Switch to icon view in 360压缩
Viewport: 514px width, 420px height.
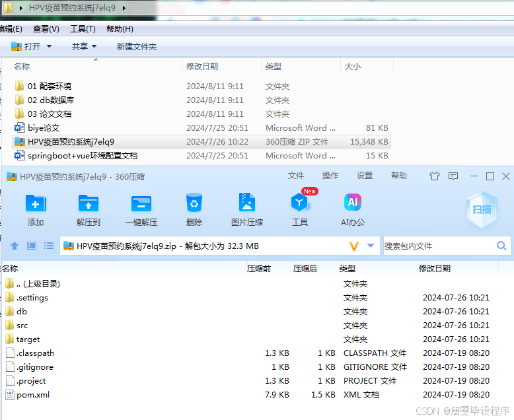(32, 246)
